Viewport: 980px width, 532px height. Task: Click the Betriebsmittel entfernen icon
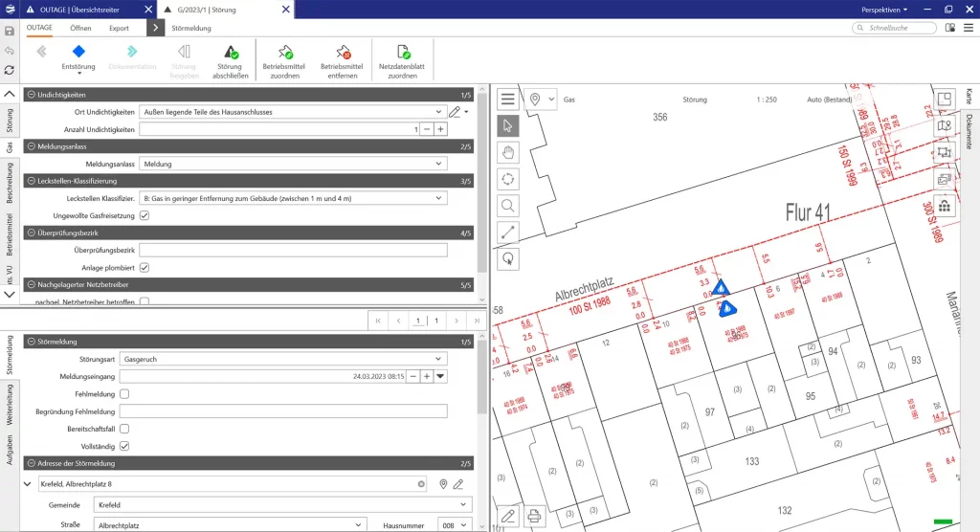(342, 53)
